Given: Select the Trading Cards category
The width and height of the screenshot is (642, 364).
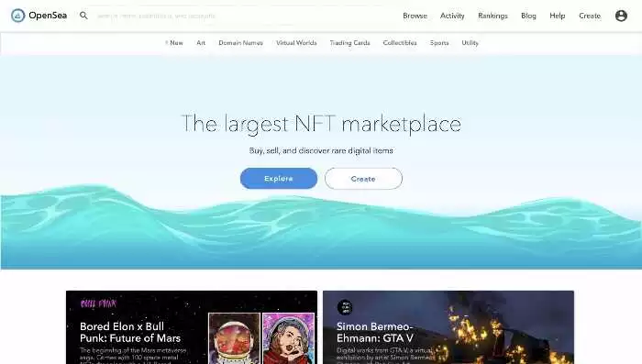Looking at the screenshot, I should click(349, 42).
